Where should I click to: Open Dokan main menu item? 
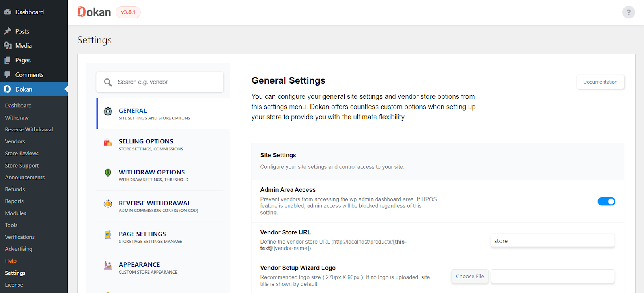tap(34, 89)
